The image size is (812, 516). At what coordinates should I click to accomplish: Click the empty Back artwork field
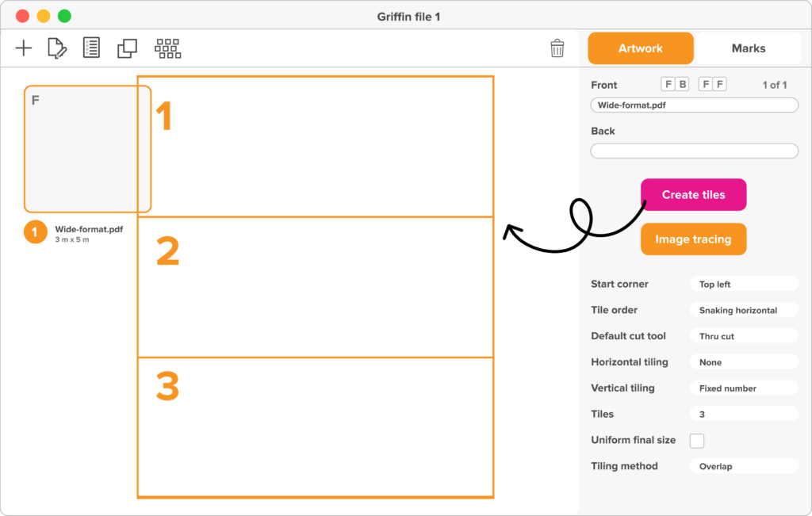pyautogui.click(x=695, y=151)
